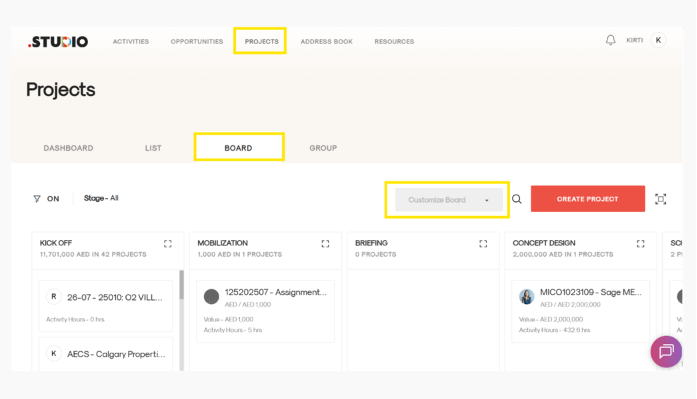Viewport: 697px width, 399px height.
Task: Click 'Activity Hours - 0 hrs' text
Action: pyautogui.click(x=75, y=319)
